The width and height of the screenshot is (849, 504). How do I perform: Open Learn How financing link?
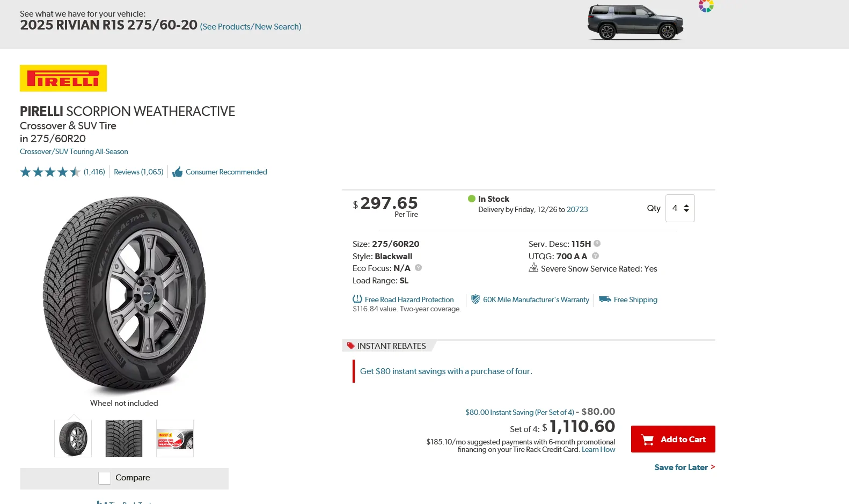(x=598, y=449)
